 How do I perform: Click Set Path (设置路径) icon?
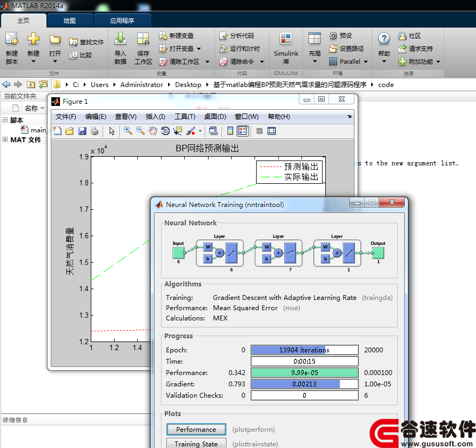[x=333, y=49]
